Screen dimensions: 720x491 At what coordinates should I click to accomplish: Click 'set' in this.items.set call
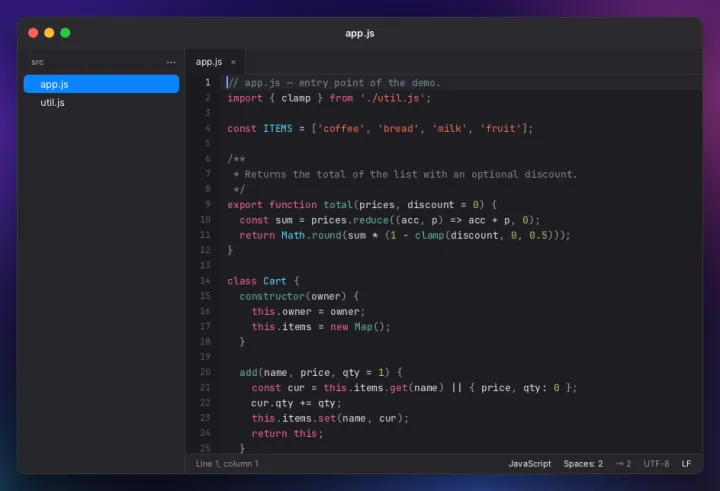327,418
